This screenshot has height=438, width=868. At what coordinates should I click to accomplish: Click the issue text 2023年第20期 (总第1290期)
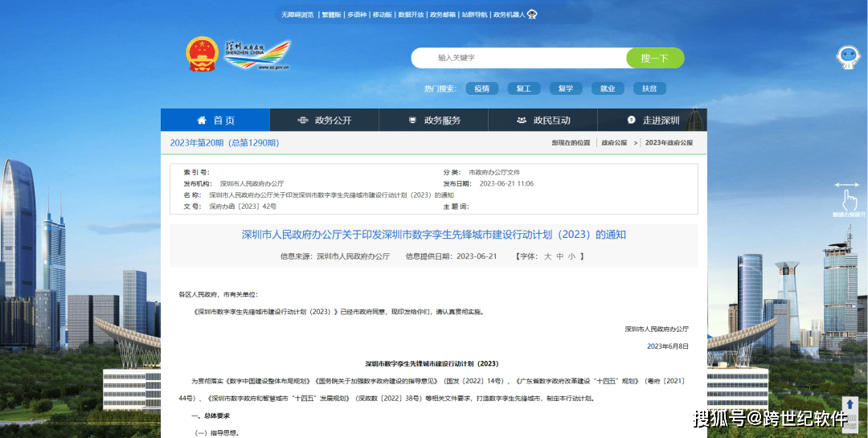225,143
